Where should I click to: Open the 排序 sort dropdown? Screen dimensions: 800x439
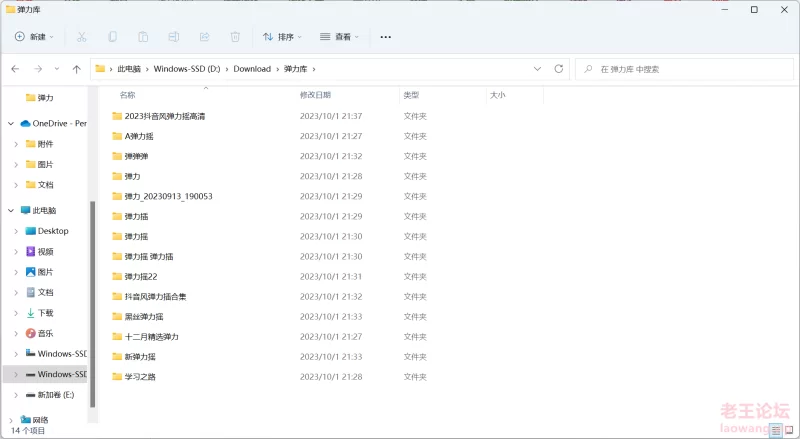[282, 37]
